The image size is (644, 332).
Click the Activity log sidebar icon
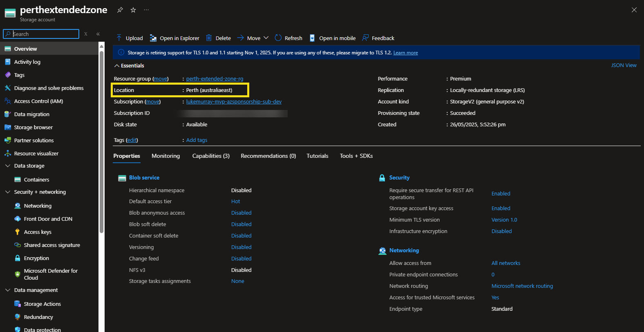pyautogui.click(x=7, y=62)
